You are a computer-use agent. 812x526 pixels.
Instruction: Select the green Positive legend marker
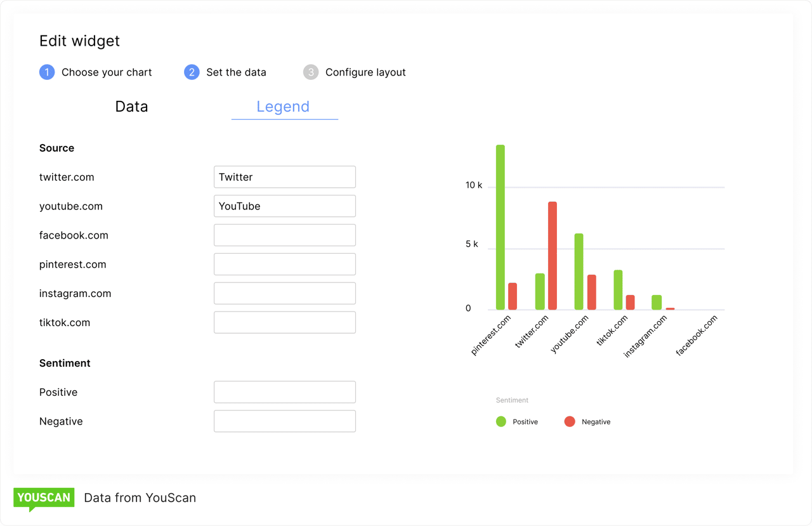501,421
